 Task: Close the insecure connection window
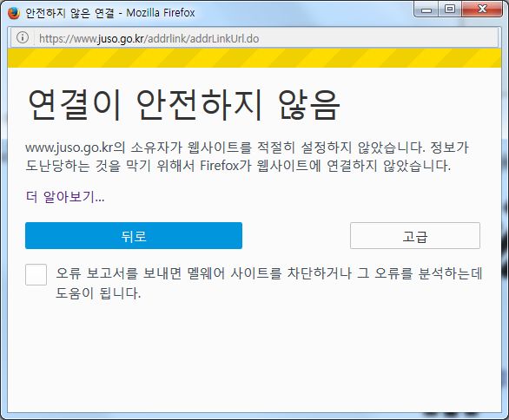pos(482,10)
